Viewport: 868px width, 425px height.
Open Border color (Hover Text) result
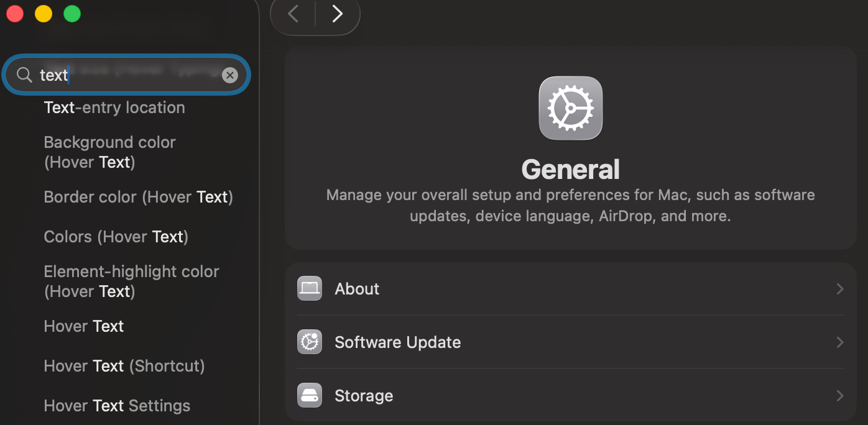coord(138,197)
